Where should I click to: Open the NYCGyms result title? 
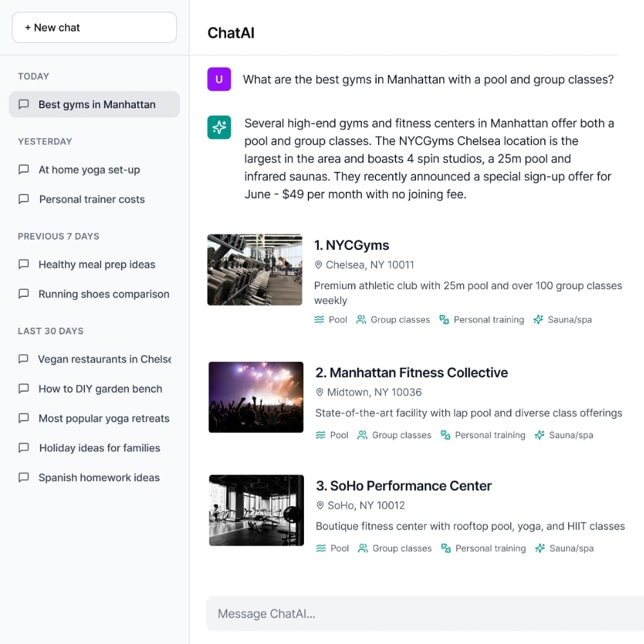tap(352, 245)
